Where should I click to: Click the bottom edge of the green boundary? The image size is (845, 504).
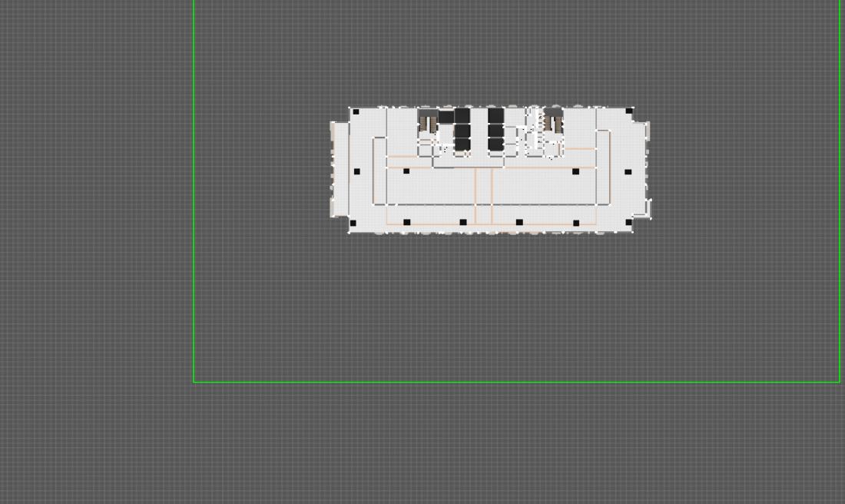click(x=515, y=382)
